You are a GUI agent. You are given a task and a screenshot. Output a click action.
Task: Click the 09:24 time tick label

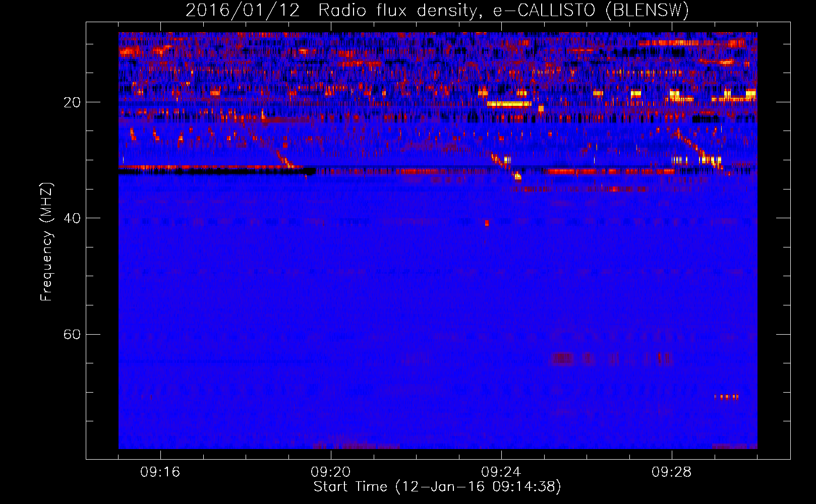pyautogui.click(x=501, y=472)
